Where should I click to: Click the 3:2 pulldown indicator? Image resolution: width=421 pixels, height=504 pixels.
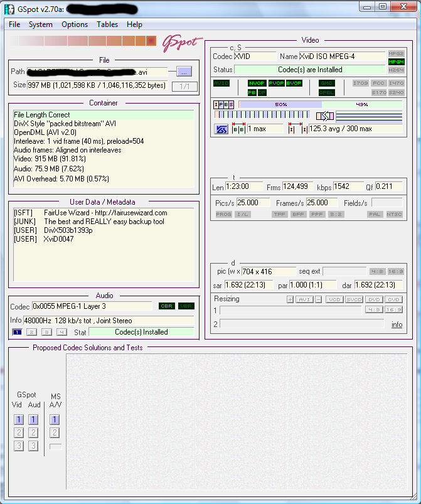(336, 214)
